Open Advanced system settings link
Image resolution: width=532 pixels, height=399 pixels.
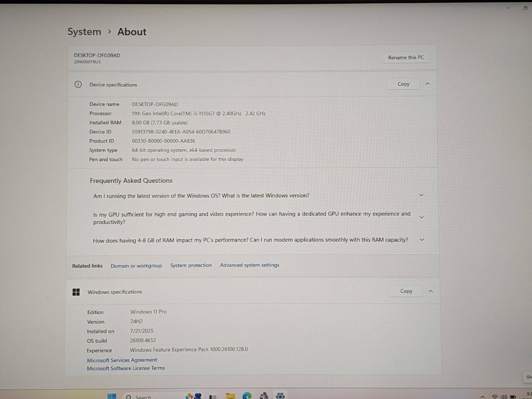point(249,265)
